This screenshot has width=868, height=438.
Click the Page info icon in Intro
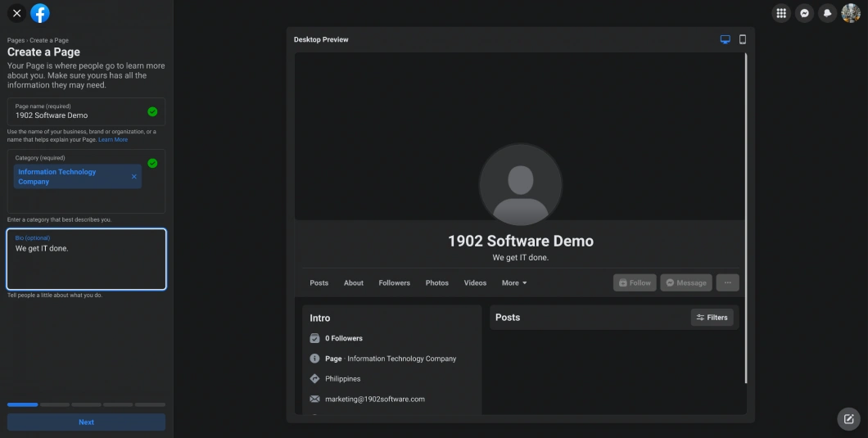(314, 359)
